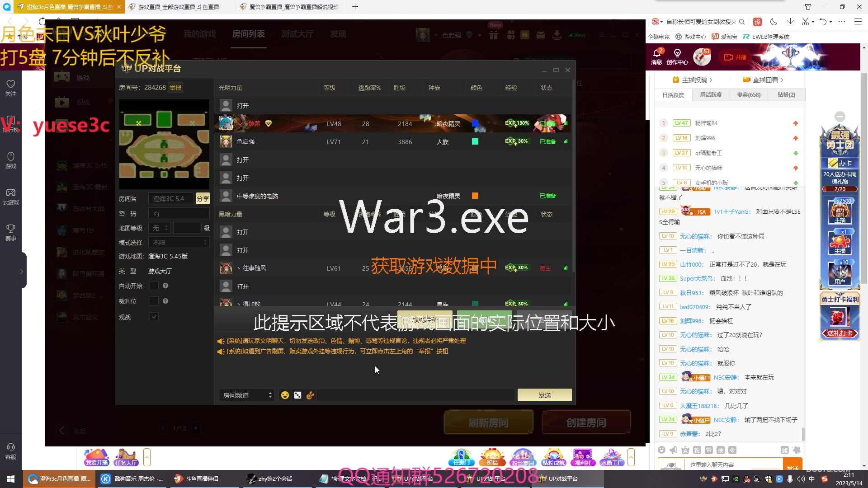This screenshot has width=868, height=488.
Task: Click the microphone icon in system tray
Action: pyautogui.click(x=790, y=479)
